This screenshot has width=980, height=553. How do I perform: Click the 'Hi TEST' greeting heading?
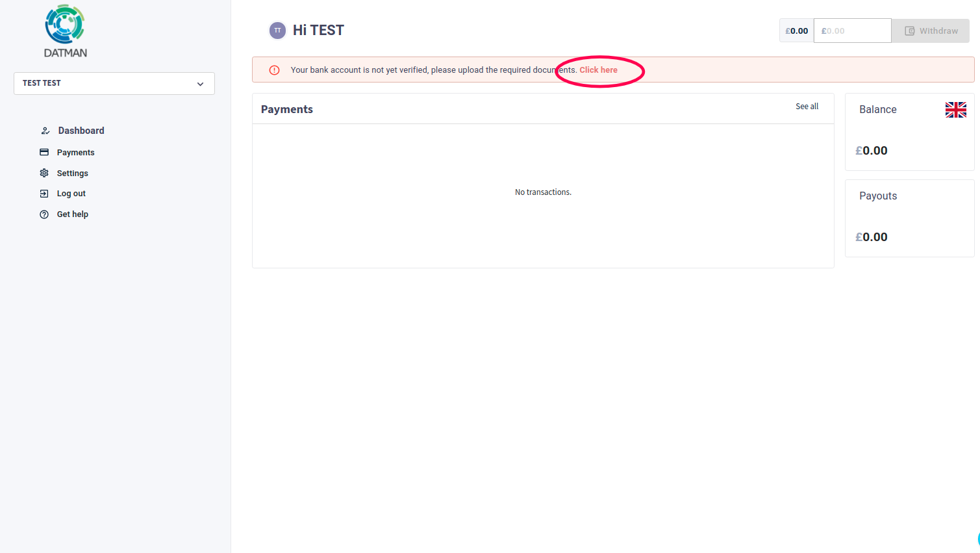pos(318,31)
